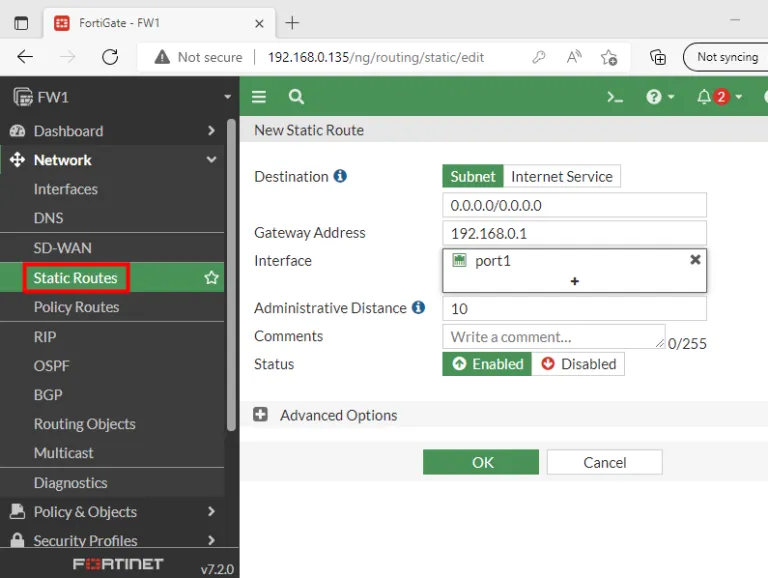Favorite Static Routes with the star icon
The width and height of the screenshot is (768, 578).
[x=212, y=278]
